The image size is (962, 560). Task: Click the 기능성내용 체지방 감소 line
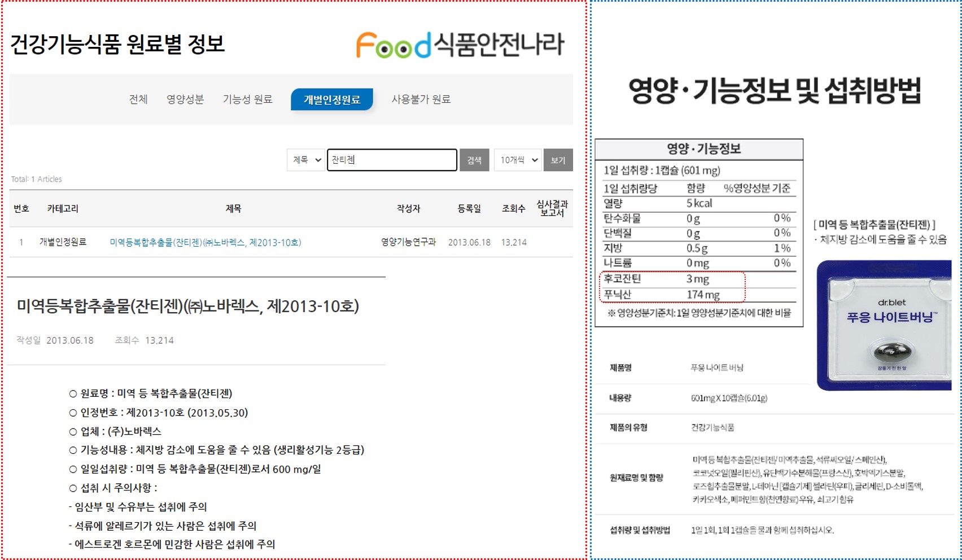(x=217, y=450)
